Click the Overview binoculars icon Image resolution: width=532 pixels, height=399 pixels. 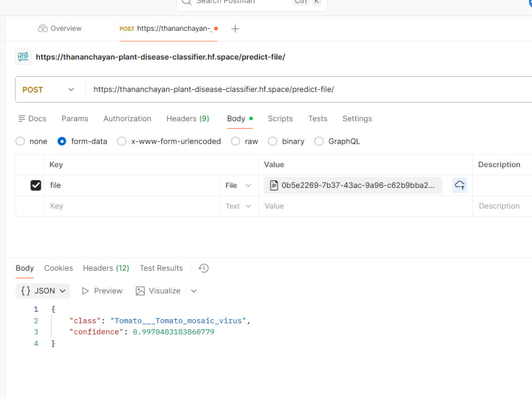(x=43, y=29)
